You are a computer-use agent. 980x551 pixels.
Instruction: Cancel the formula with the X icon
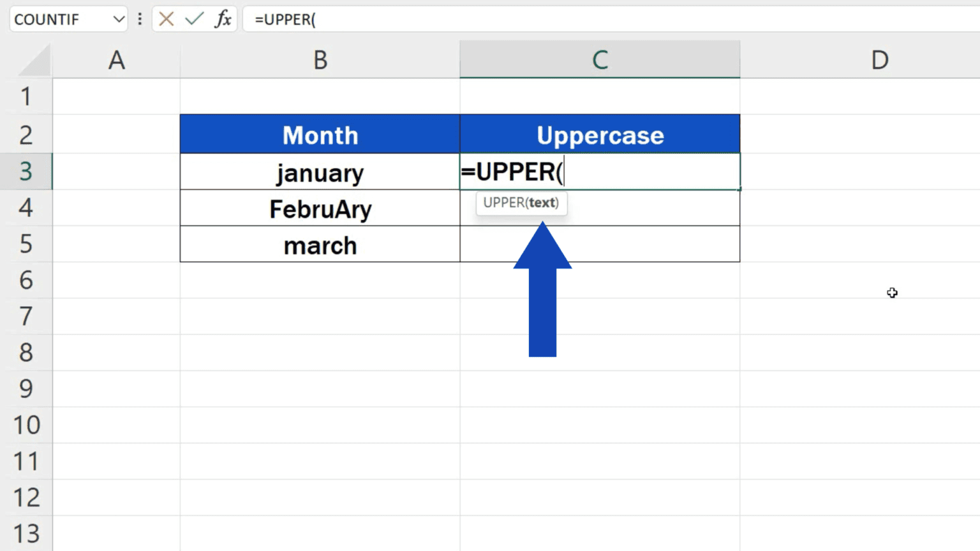(x=167, y=19)
